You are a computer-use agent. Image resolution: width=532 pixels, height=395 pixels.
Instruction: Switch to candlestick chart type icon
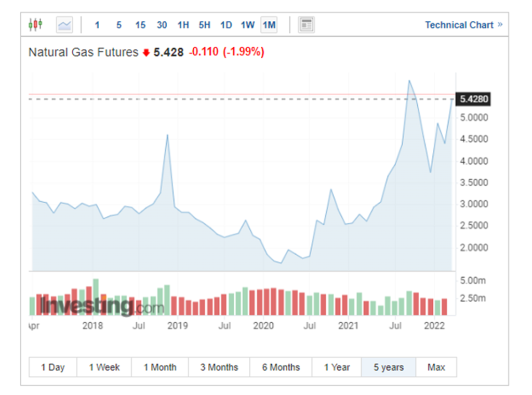coord(35,24)
